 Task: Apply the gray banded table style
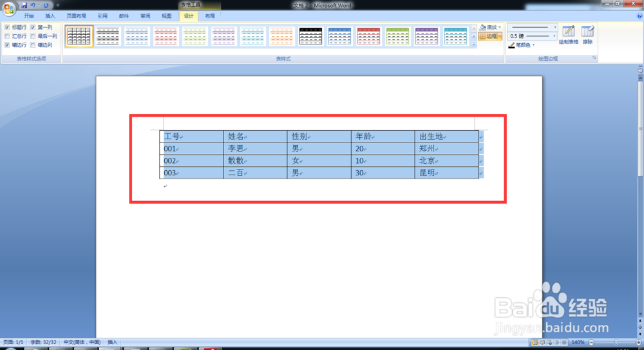coord(108,36)
